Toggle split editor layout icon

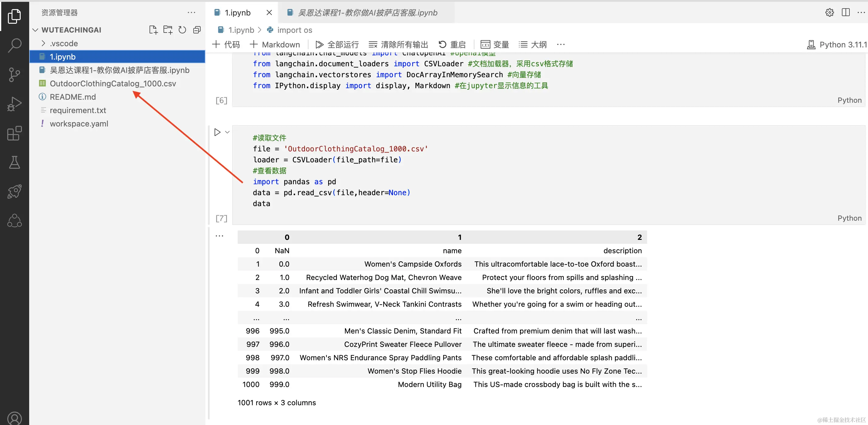click(846, 12)
